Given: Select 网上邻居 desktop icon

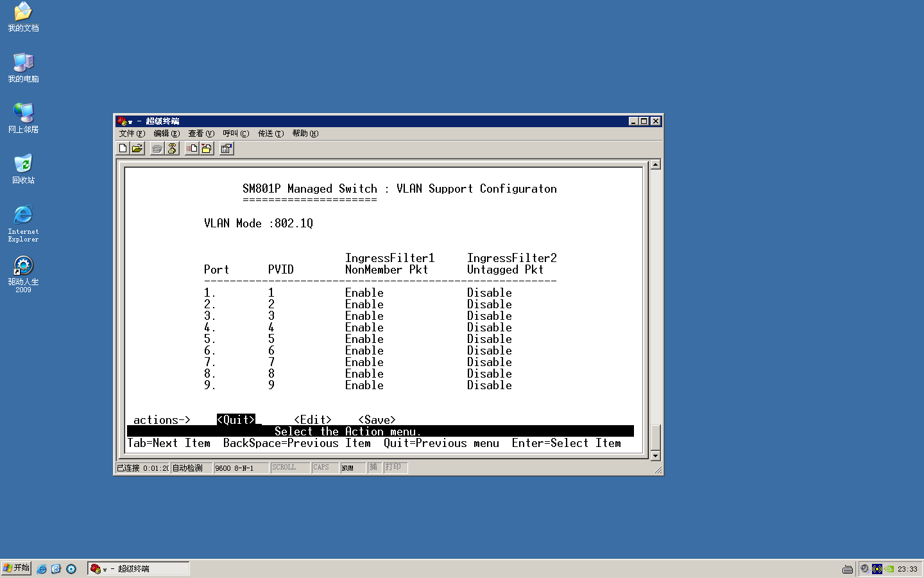Looking at the screenshot, I should [x=23, y=119].
